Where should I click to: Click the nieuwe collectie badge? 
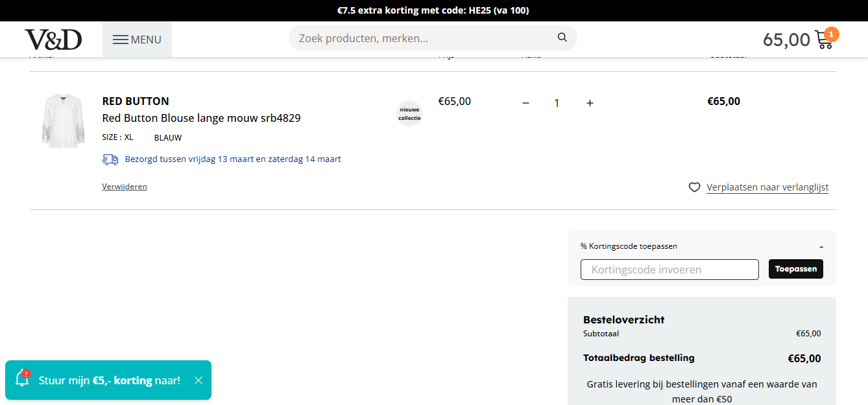[409, 113]
